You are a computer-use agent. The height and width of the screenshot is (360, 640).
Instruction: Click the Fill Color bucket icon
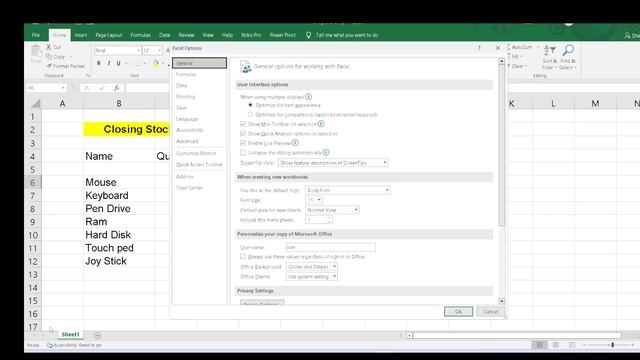[x=156, y=63]
